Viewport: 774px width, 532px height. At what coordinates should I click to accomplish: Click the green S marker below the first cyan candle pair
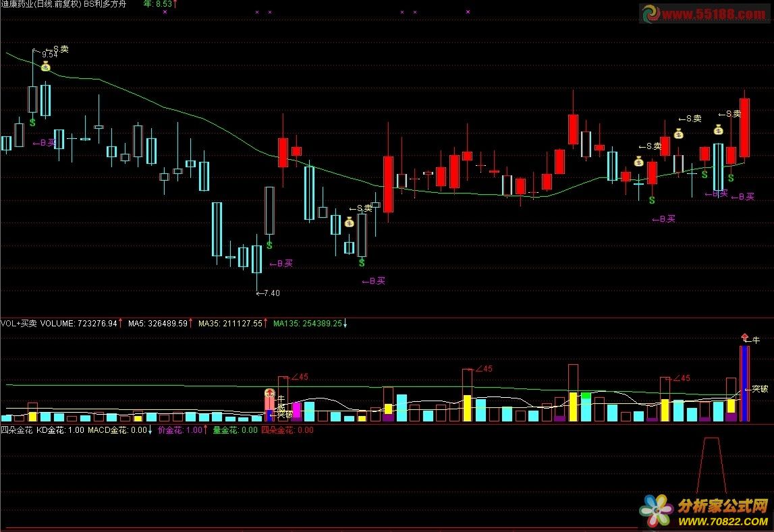click(32, 123)
